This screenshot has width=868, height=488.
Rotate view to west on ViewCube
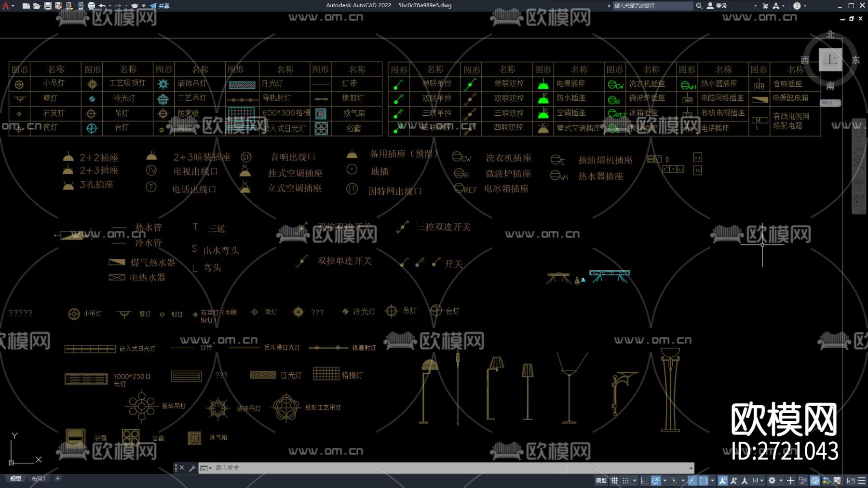pyautogui.click(x=805, y=60)
